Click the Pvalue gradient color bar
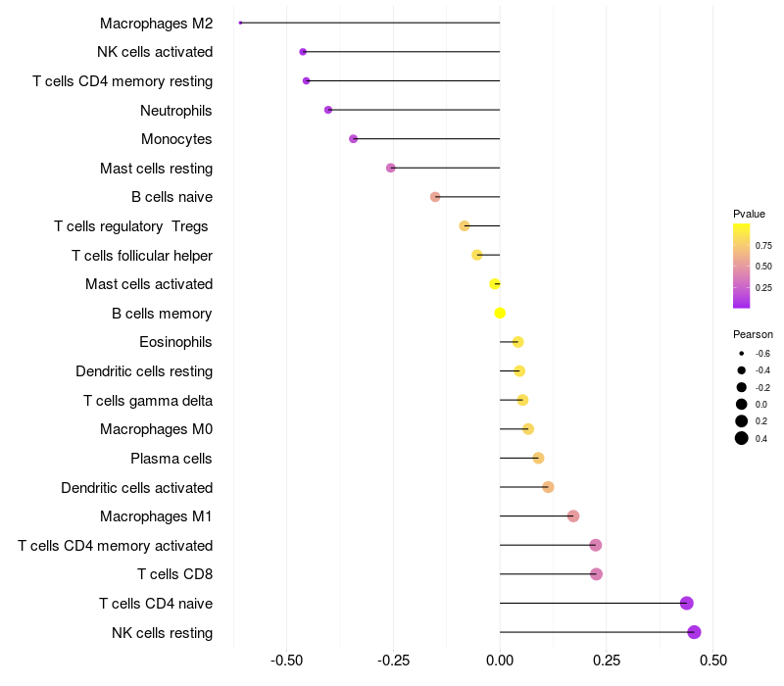Screen dimensions: 784x686 tap(741, 266)
